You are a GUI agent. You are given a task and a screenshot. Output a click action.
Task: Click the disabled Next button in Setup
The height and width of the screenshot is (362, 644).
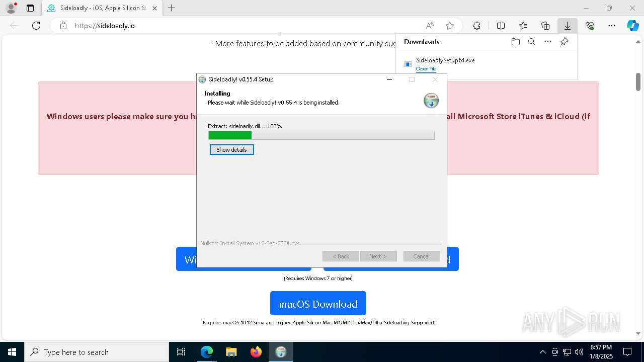[378, 256]
